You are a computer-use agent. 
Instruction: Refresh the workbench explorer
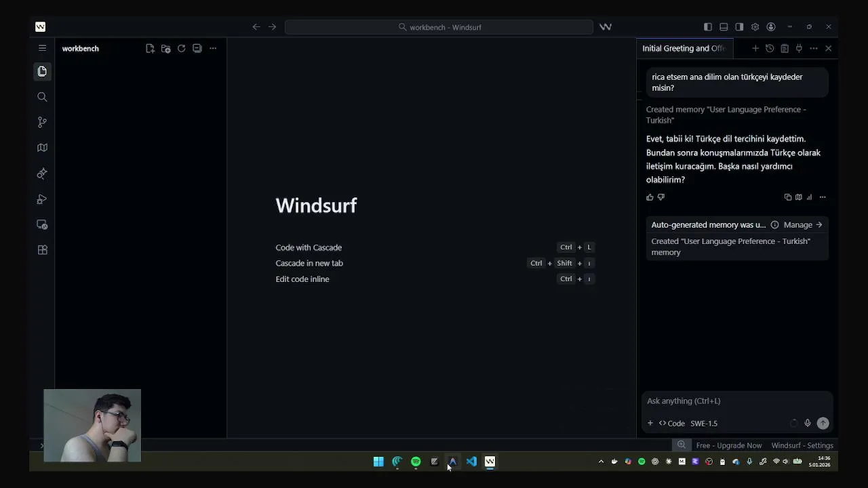[x=181, y=49]
